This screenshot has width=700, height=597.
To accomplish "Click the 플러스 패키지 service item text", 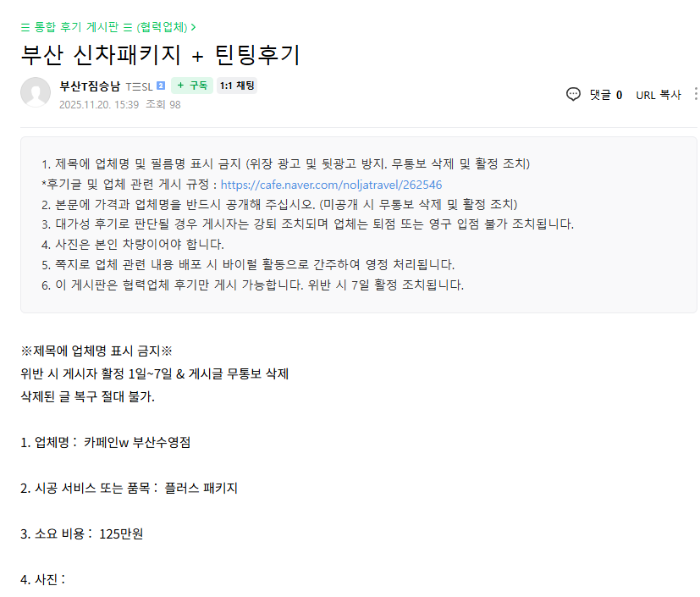I will (x=201, y=488).
